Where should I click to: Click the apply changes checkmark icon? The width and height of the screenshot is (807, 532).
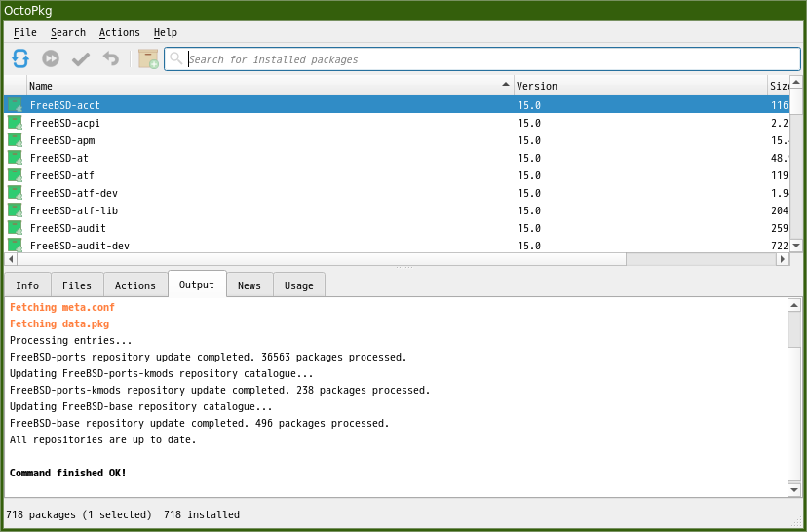[x=81, y=58]
